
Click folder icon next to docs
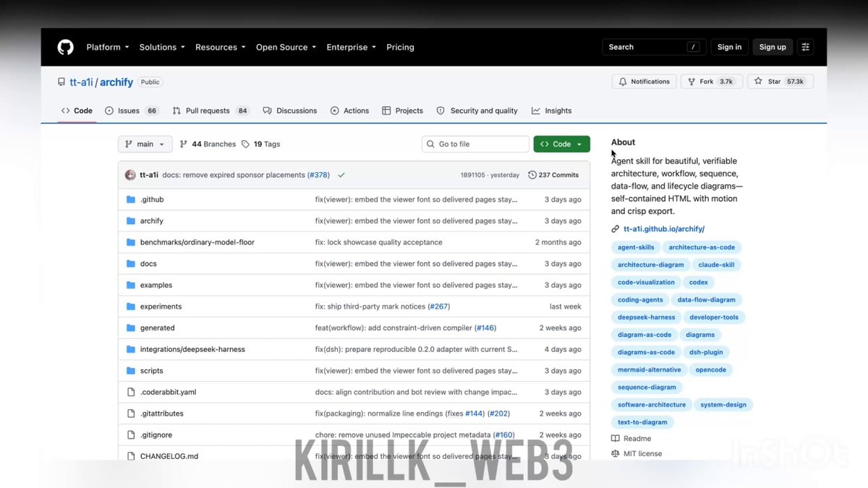[x=131, y=264]
